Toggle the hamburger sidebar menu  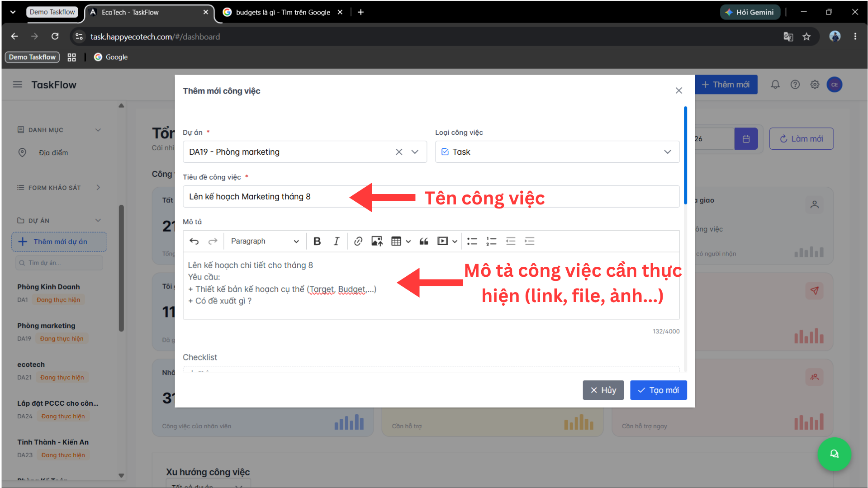pyautogui.click(x=17, y=85)
